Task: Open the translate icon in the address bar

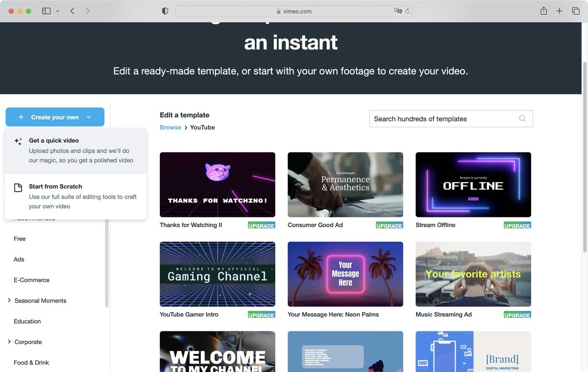Action: point(397,11)
